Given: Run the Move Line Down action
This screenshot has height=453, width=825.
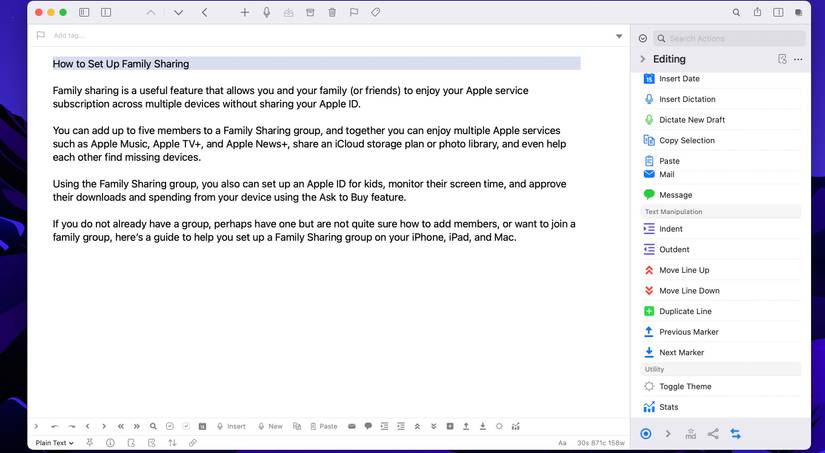Looking at the screenshot, I should [721, 290].
